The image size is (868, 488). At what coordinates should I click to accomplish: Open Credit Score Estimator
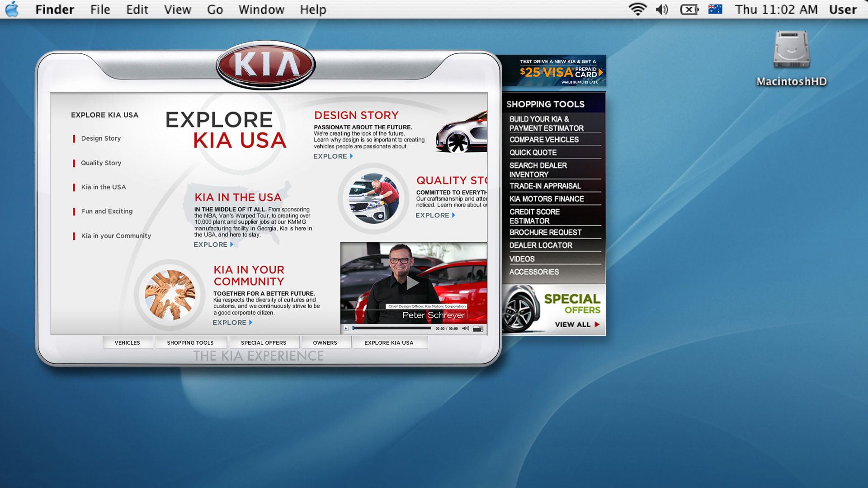(534, 216)
